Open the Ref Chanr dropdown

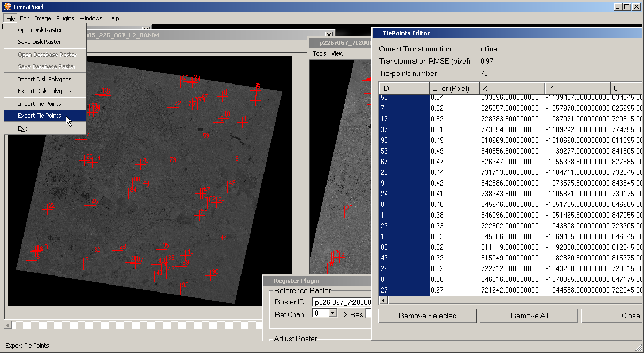(332, 313)
